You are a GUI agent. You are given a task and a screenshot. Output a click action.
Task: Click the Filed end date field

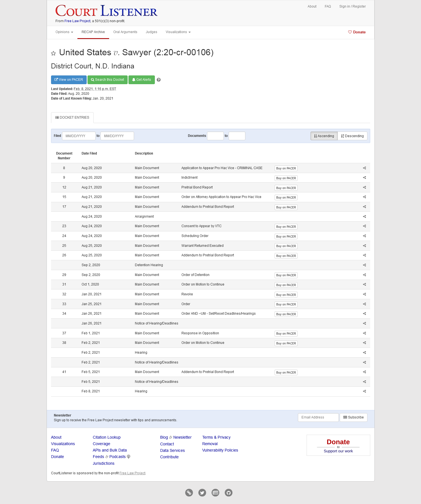[117, 136]
